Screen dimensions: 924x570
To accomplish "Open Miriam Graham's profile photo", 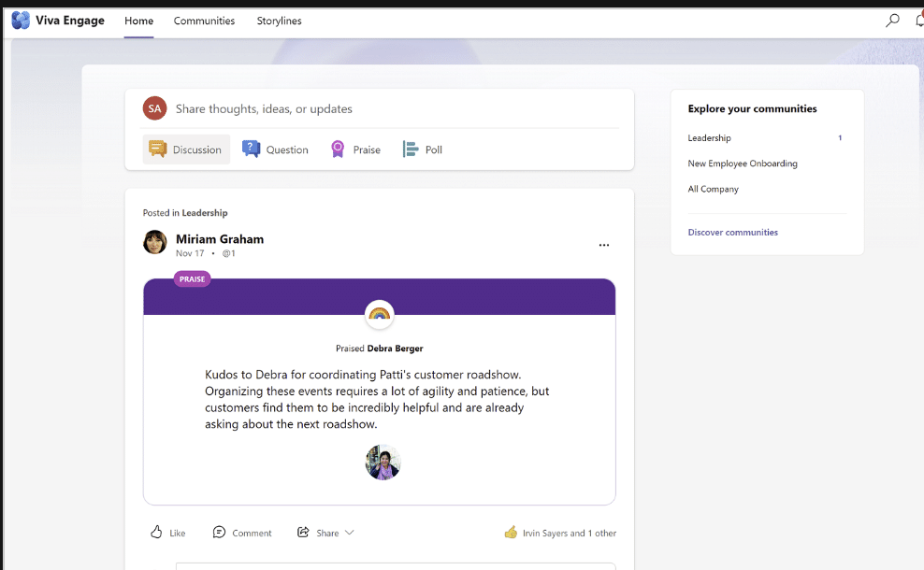I will point(155,242).
